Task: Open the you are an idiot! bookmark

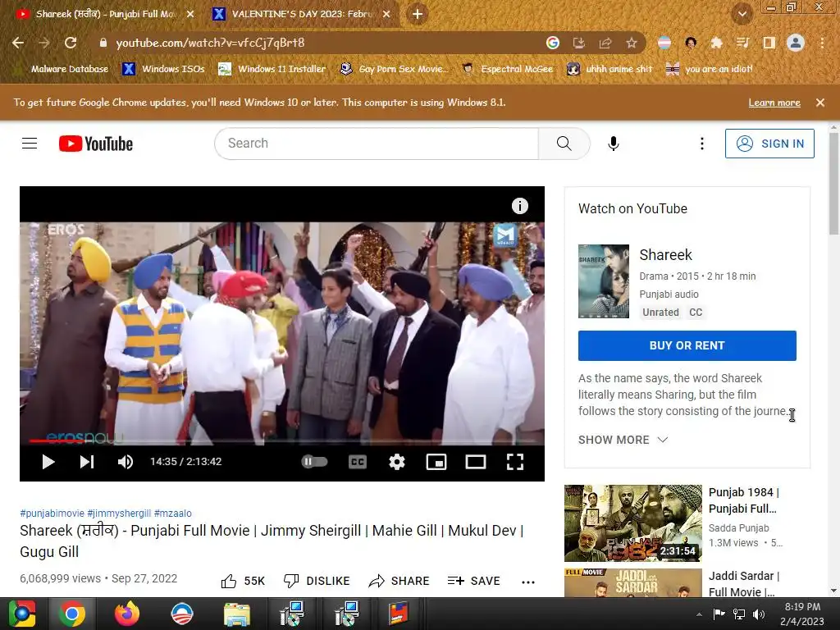Action: 709,69
